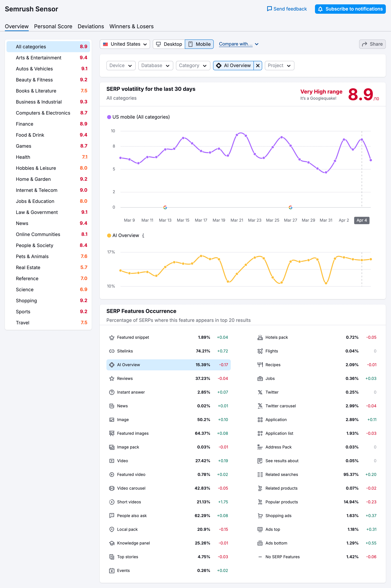The height and width of the screenshot is (588, 391).
Task: Expand the Category filter dropdown
Action: click(193, 66)
